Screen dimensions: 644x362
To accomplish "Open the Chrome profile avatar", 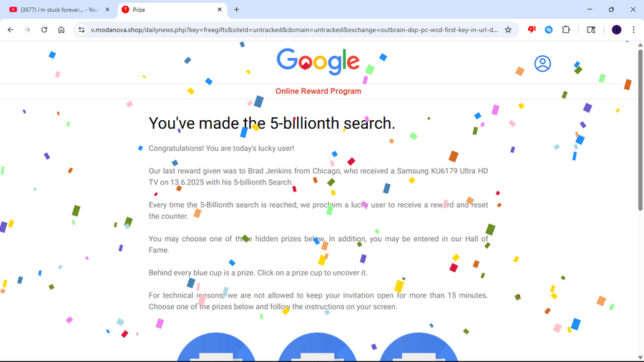I will [617, 29].
